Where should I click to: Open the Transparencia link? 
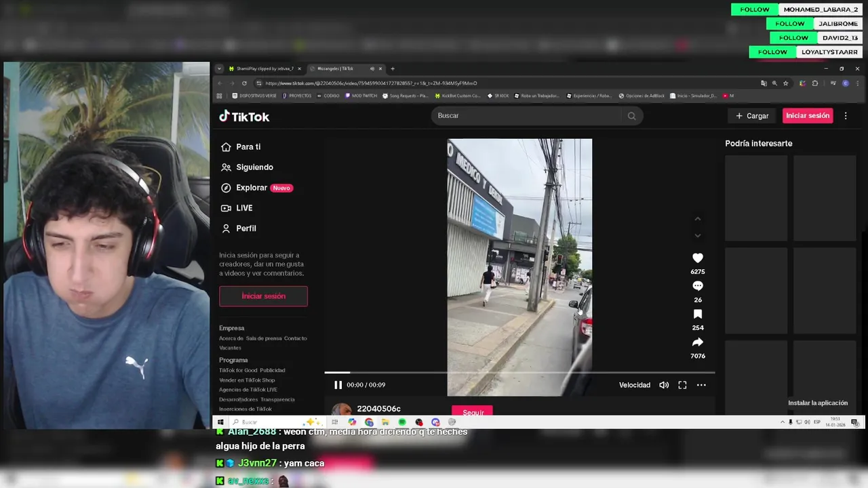[x=277, y=399]
